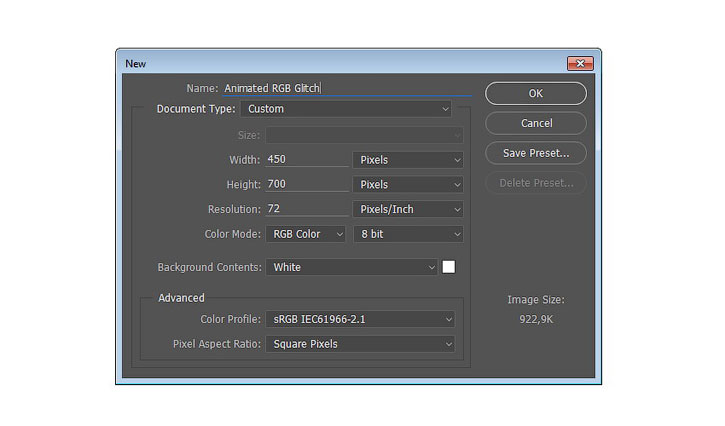Screen dimensions: 725x426
Task: Close the New dialog with the X button
Action: [580, 63]
